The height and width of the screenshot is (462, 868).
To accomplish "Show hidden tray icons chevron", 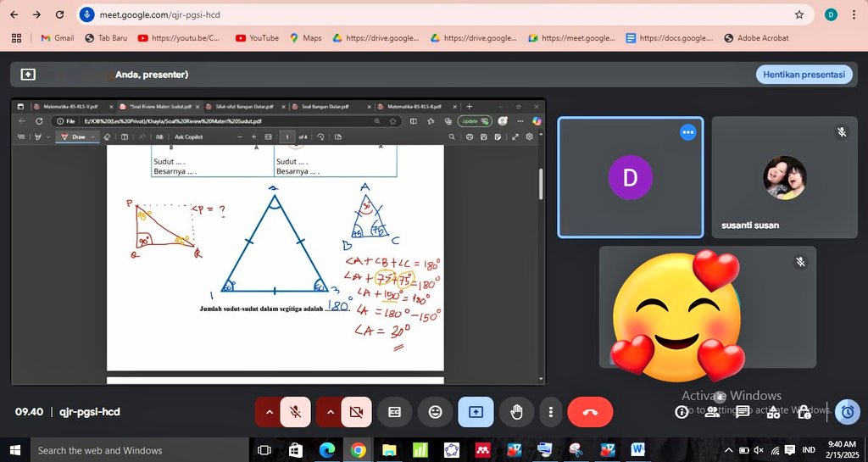I will 728,450.
